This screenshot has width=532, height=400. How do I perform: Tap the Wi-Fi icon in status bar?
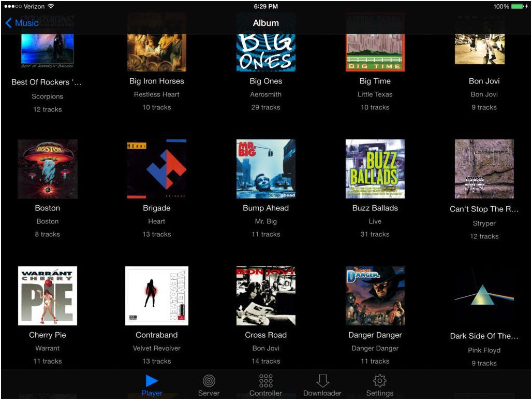[x=51, y=7]
